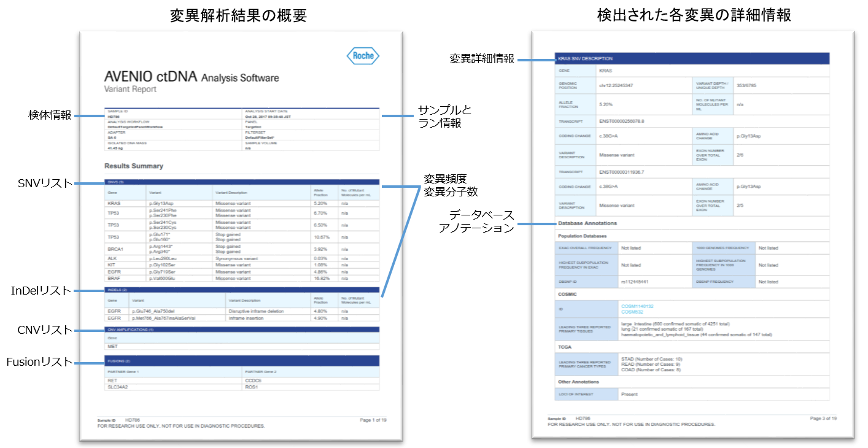Screen dimensions: 868x448
Task: Click the '変異解析結果の概要' heading
Action: coord(238,17)
